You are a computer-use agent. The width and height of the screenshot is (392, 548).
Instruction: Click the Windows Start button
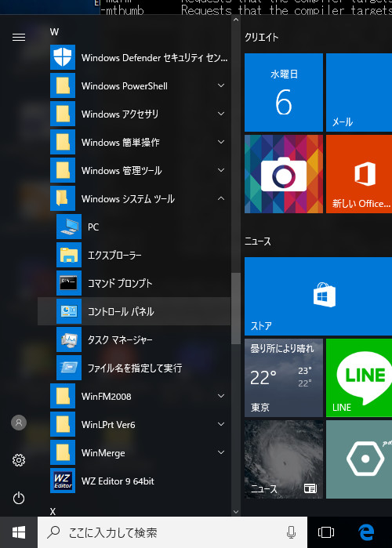19,532
